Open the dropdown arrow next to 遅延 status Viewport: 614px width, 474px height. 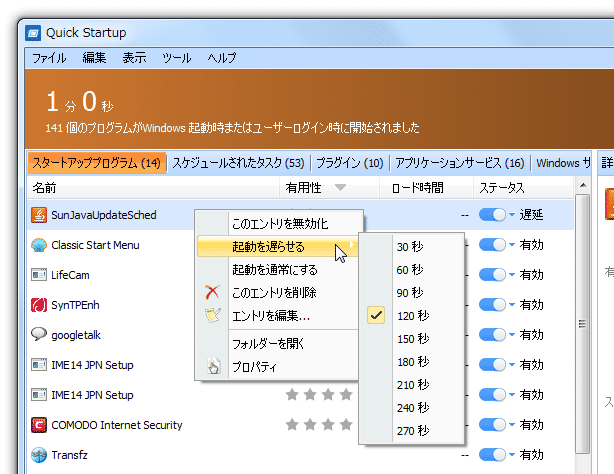pyautogui.click(x=512, y=214)
